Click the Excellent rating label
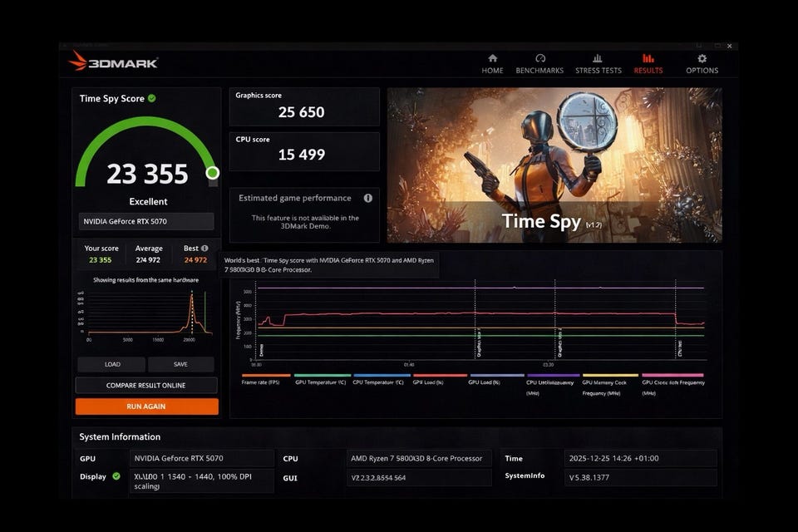 click(x=148, y=202)
